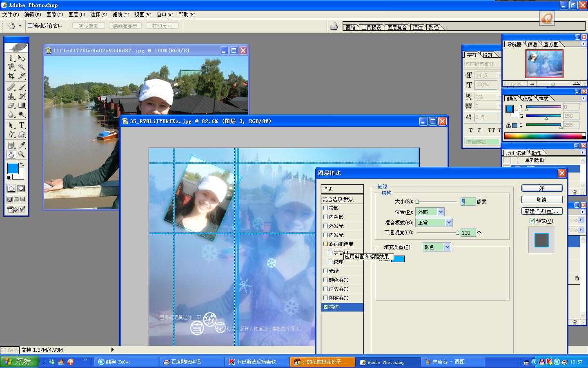Open the History panel menu arrow
The height and width of the screenshot is (368, 588).
[x=583, y=153]
